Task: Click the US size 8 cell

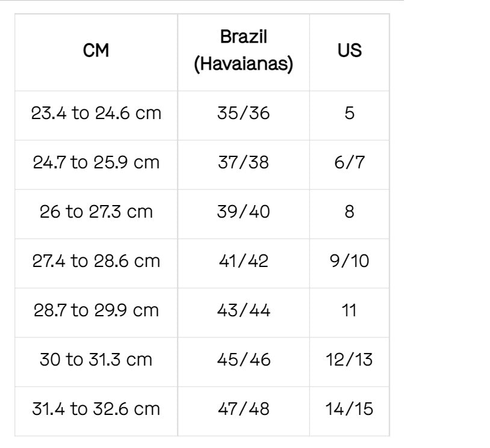Action: pyautogui.click(x=349, y=212)
